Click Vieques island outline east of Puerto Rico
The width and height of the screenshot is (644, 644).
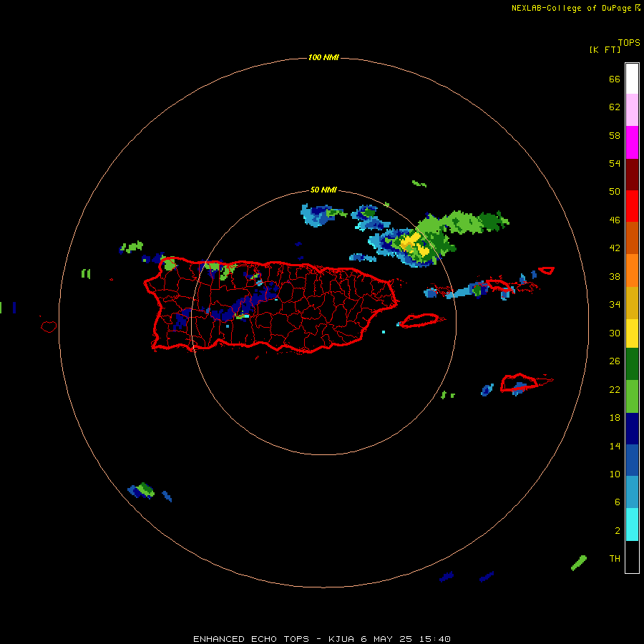point(421,320)
